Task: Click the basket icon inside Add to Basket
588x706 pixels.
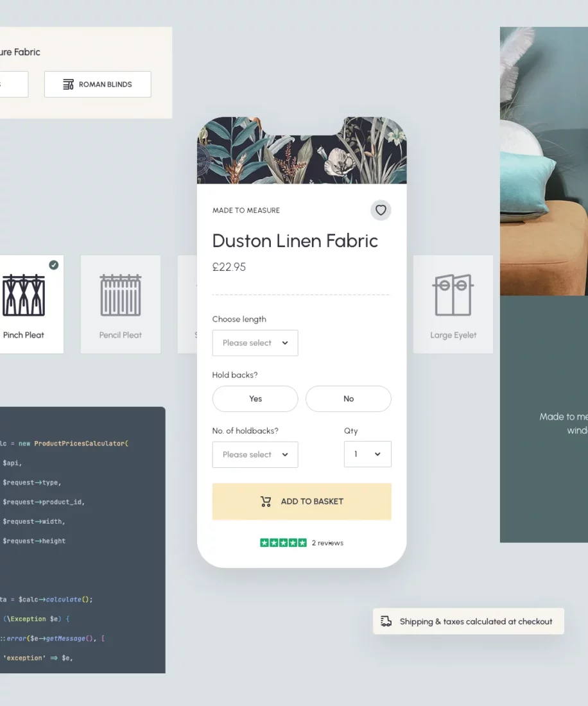Action: click(265, 501)
